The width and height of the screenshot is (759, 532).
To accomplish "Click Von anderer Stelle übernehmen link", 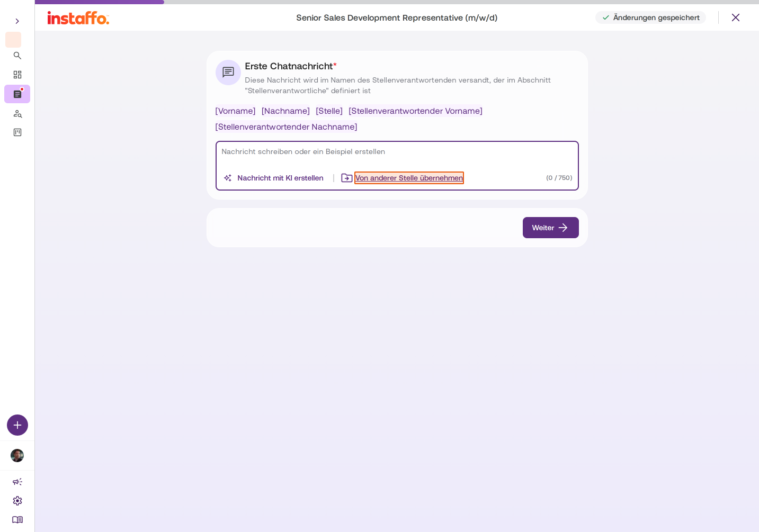I will coord(409,178).
